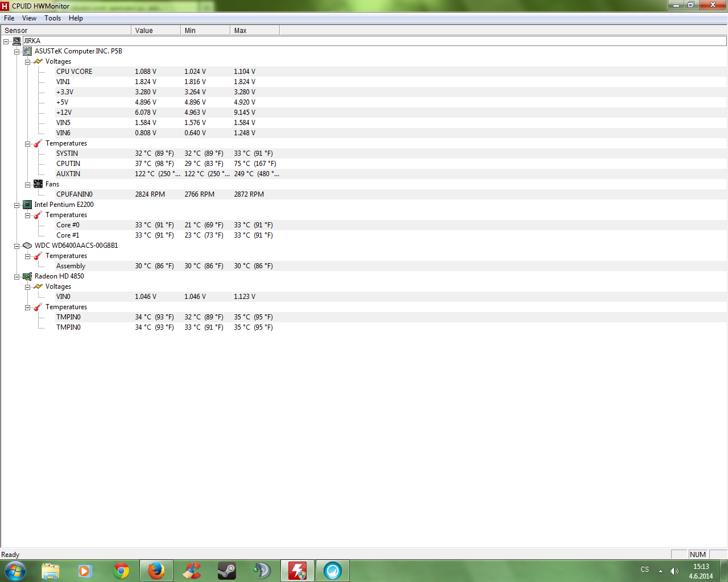Collapse the ASUSTeK Computer INC. P5B node
This screenshot has height=582, width=728.
17,52
